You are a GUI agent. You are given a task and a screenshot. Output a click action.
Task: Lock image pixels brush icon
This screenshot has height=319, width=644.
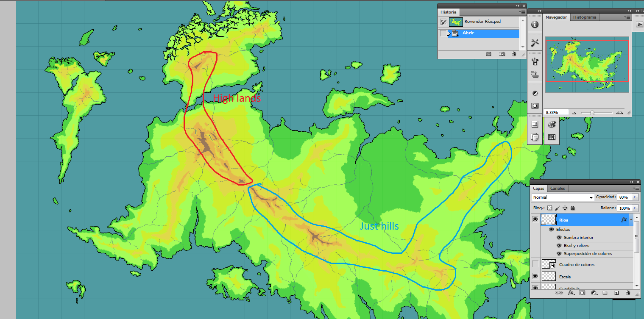point(557,208)
